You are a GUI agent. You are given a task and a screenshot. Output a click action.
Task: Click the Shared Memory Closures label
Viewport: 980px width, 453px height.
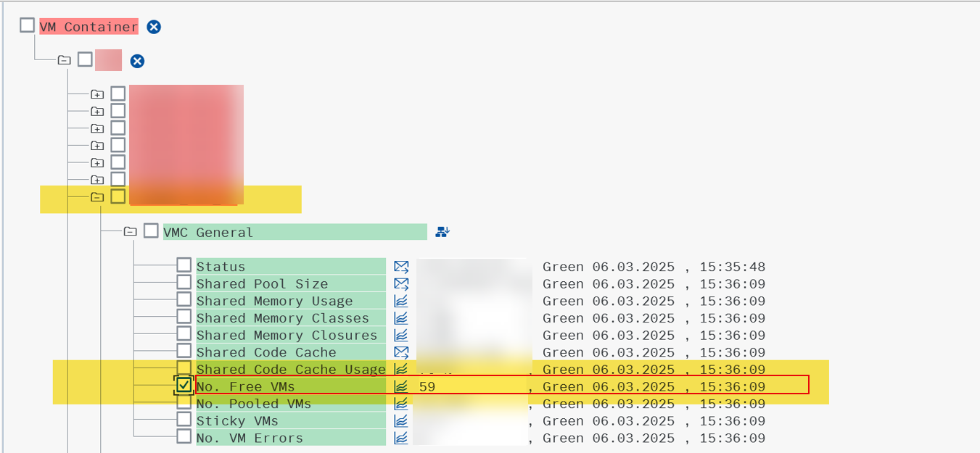[287, 336]
